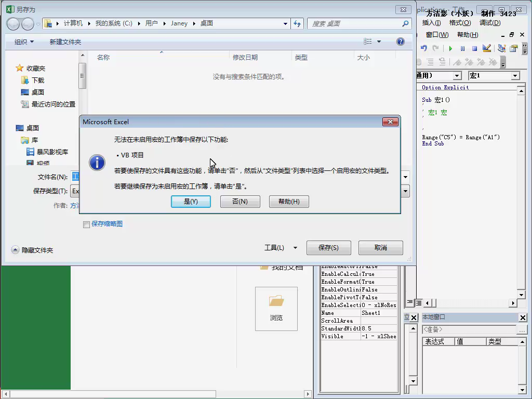Image resolution: width=532 pixels, height=399 pixels.
Task: Toggle the 保存缩略图 checkbox
Action: pos(87,224)
